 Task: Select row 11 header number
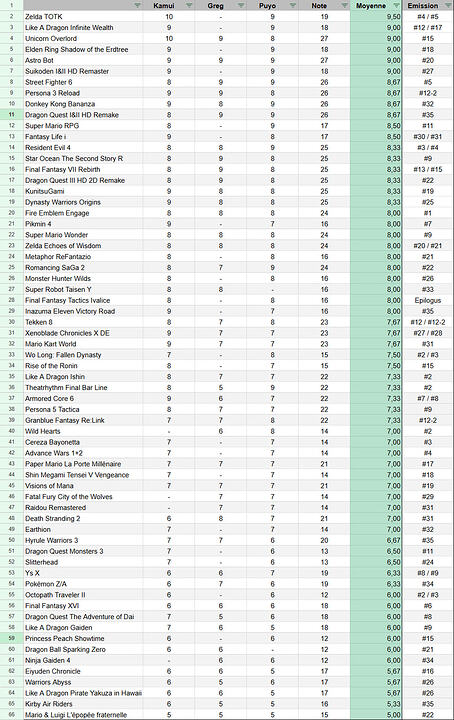pos(11,115)
